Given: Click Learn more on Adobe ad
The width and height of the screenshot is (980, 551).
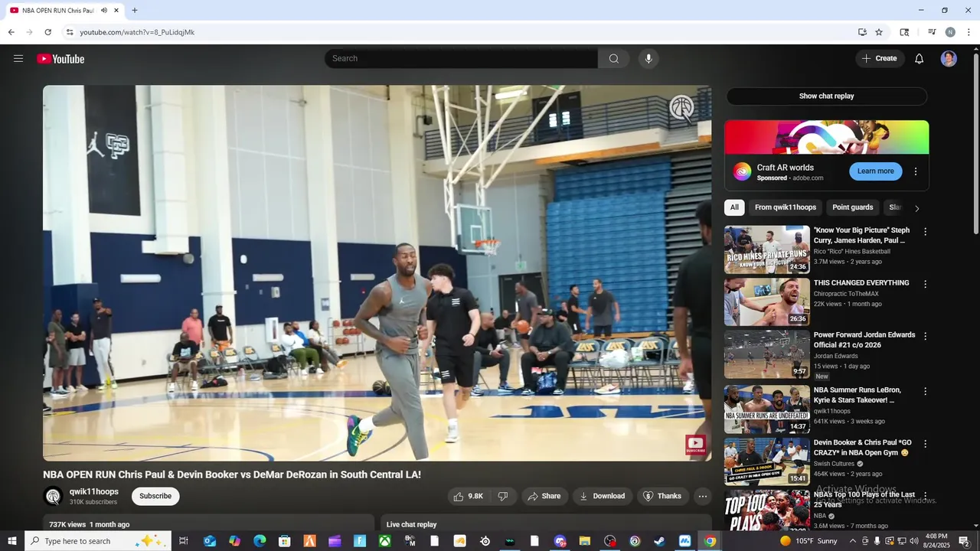Looking at the screenshot, I should (x=875, y=171).
